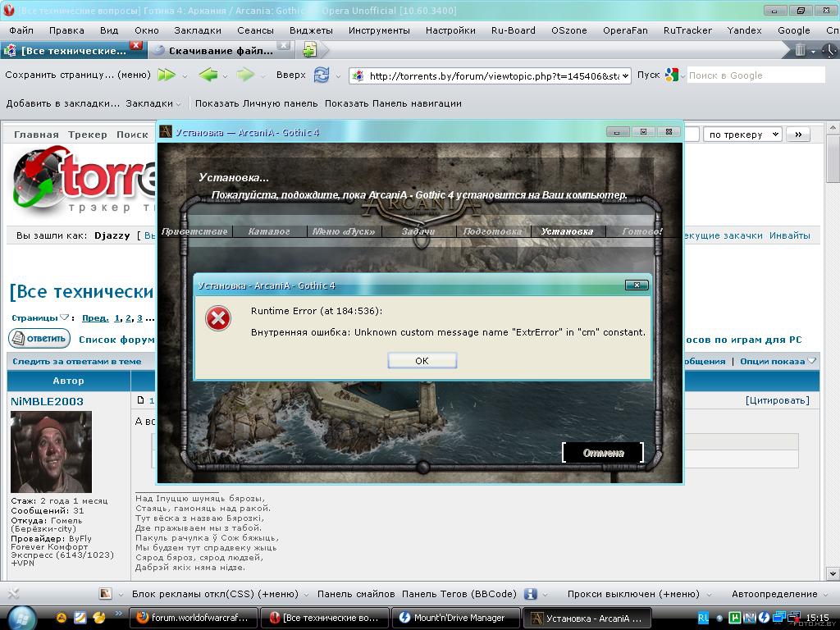Click the post page icon beside NiMBLE2003's message
Screen dimensions: 840x630
(141, 400)
